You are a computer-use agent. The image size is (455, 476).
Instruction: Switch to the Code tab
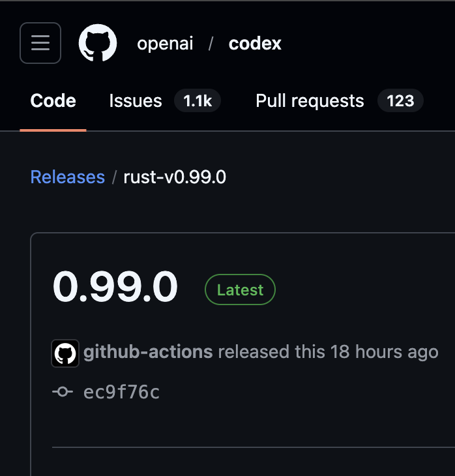coord(53,101)
